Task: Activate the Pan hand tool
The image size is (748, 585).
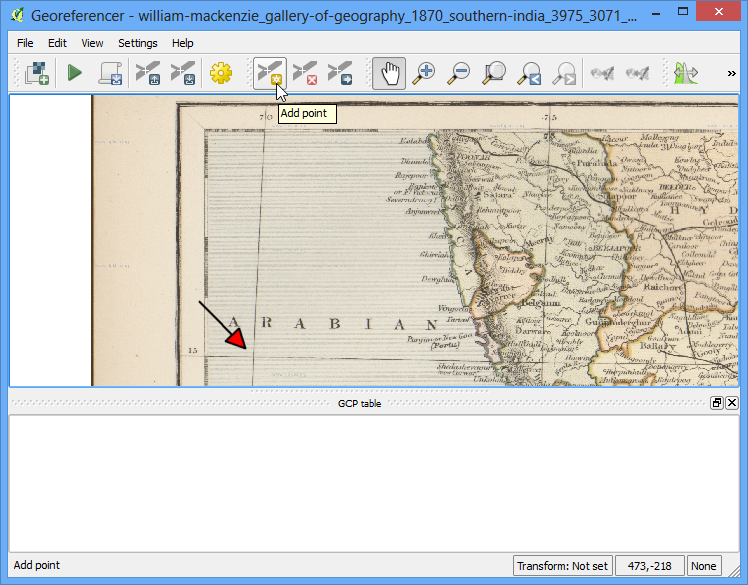Action: click(389, 73)
